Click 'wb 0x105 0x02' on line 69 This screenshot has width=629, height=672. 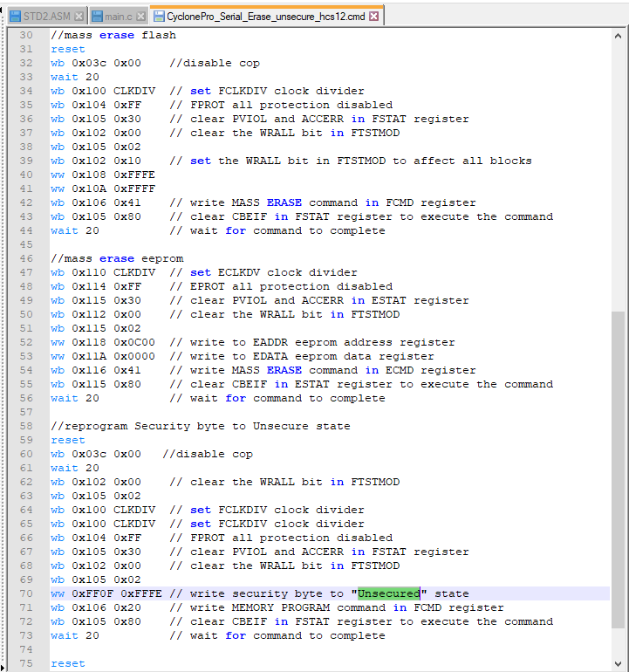point(96,579)
